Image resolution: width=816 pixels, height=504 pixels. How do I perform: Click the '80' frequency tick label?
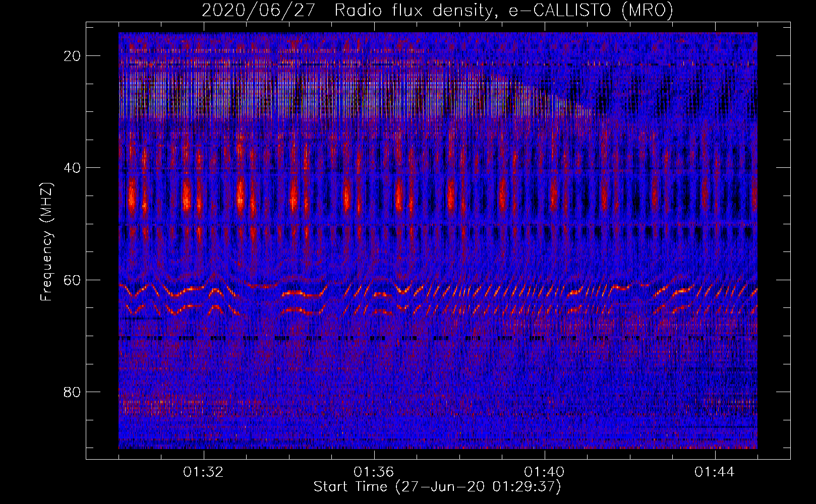point(73,392)
